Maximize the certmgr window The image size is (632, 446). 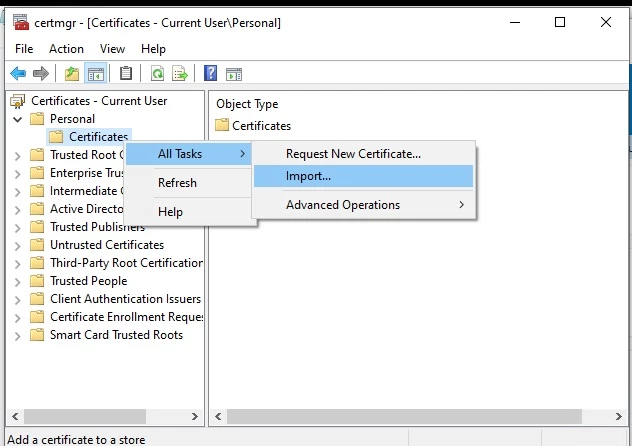560,22
